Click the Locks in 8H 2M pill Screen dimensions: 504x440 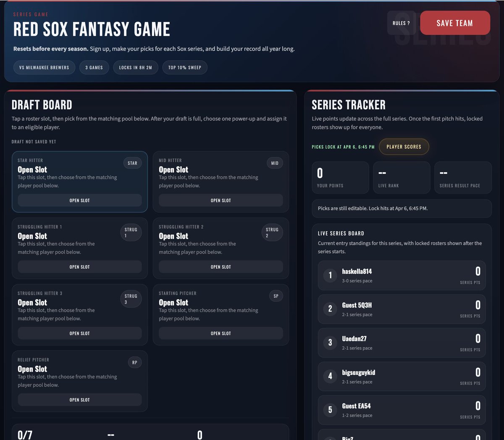pos(136,68)
